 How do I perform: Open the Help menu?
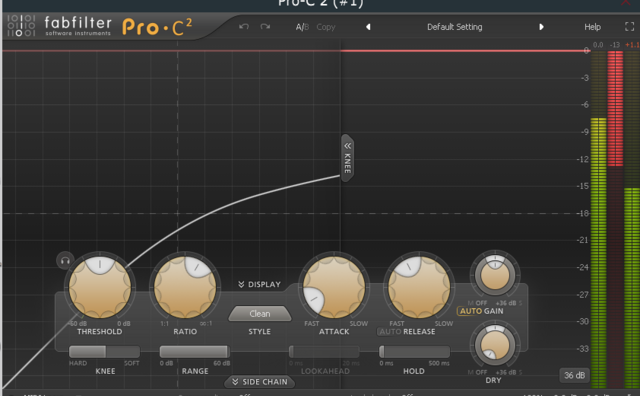592,27
